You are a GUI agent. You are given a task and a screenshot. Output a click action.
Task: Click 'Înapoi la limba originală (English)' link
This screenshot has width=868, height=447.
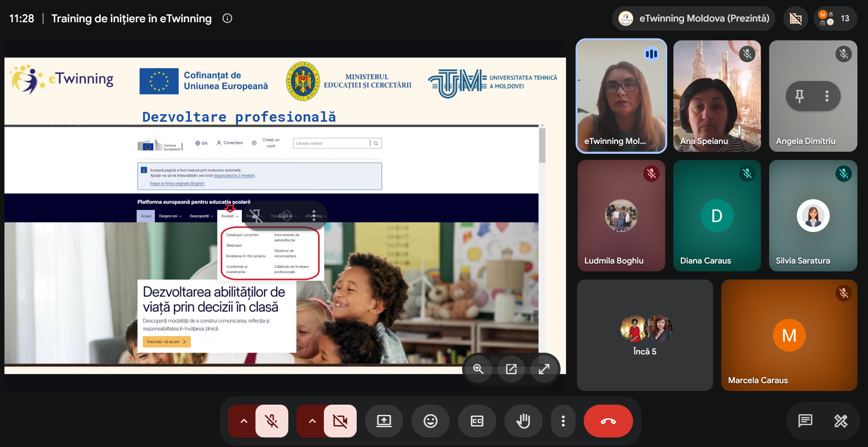pos(177,183)
